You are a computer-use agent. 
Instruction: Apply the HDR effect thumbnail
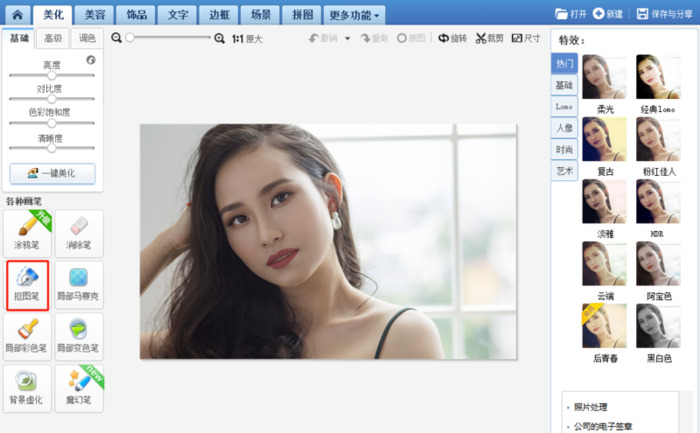click(x=658, y=201)
